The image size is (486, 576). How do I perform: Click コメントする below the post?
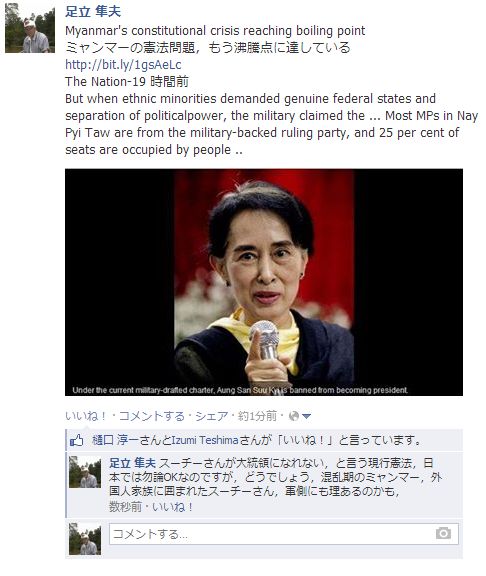tap(152, 416)
